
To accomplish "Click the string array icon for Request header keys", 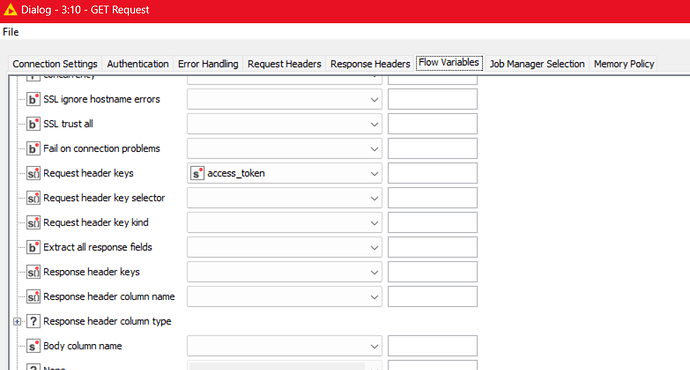I will pyautogui.click(x=33, y=173).
